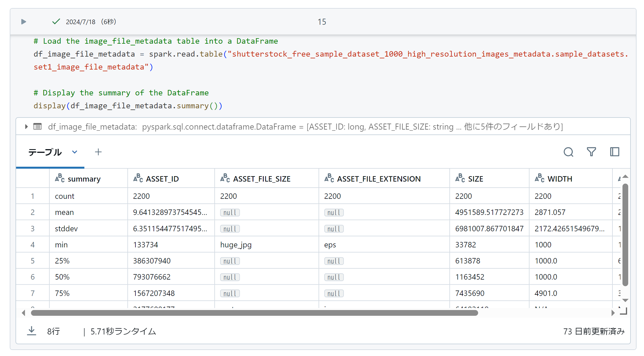Click the ASSET_ID column header
Screen dimensions: 644x356
coord(162,179)
